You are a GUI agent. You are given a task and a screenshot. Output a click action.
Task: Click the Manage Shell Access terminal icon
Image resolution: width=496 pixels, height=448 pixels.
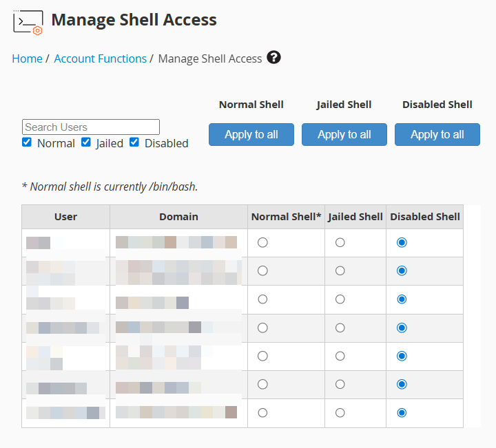[28, 22]
